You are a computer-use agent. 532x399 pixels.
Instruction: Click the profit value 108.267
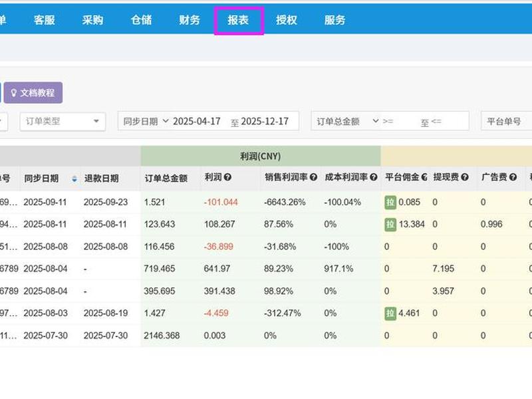pos(219,224)
